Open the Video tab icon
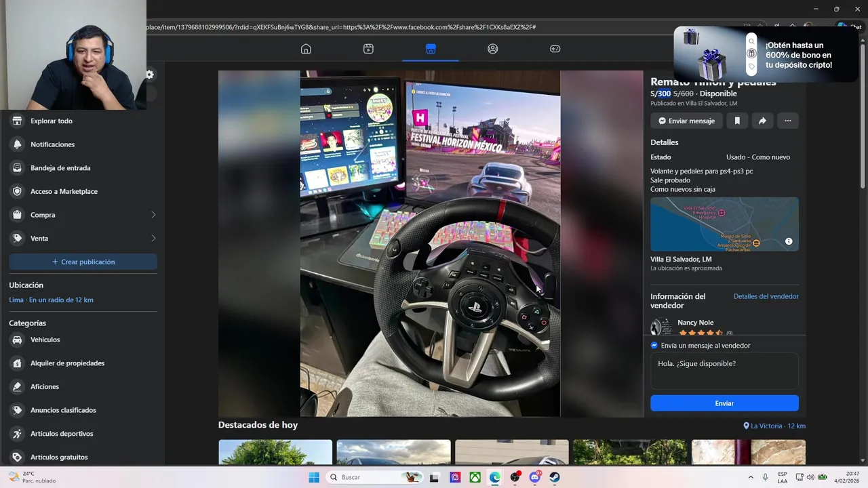 (x=368, y=49)
